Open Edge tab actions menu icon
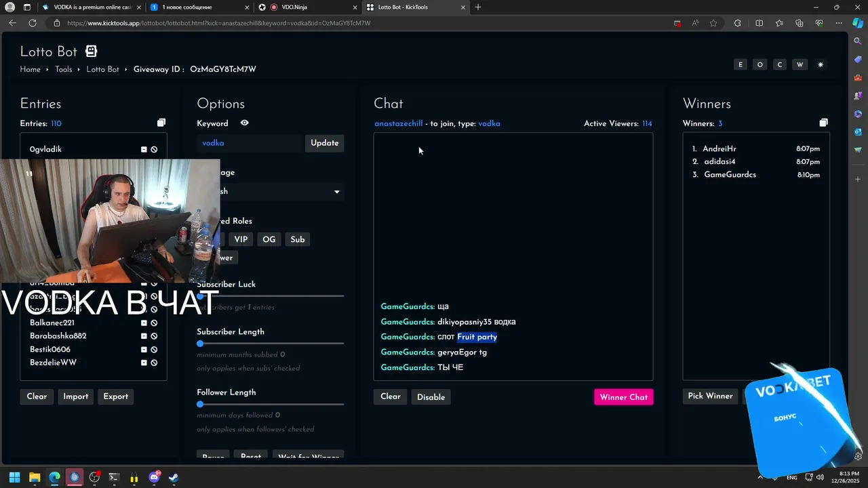This screenshot has height=488, width=868. click(x=27, y=7)
